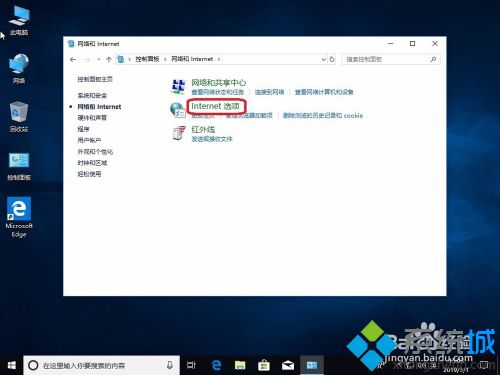Select 硬件和声音 in the sidebar
Screen dimensions: 500x375
click(x=92, y=118)
